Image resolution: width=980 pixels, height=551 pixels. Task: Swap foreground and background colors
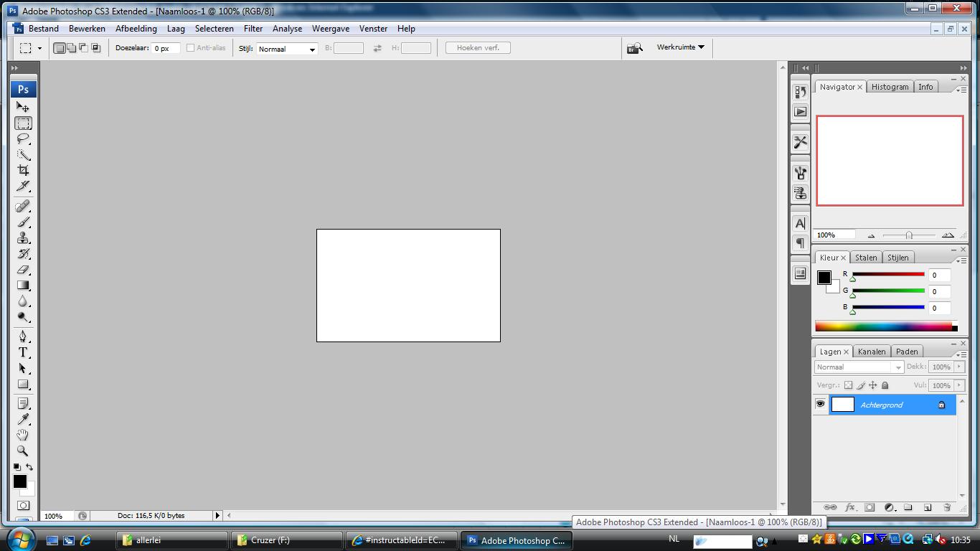pyautogui.click(x=29, y=467)
